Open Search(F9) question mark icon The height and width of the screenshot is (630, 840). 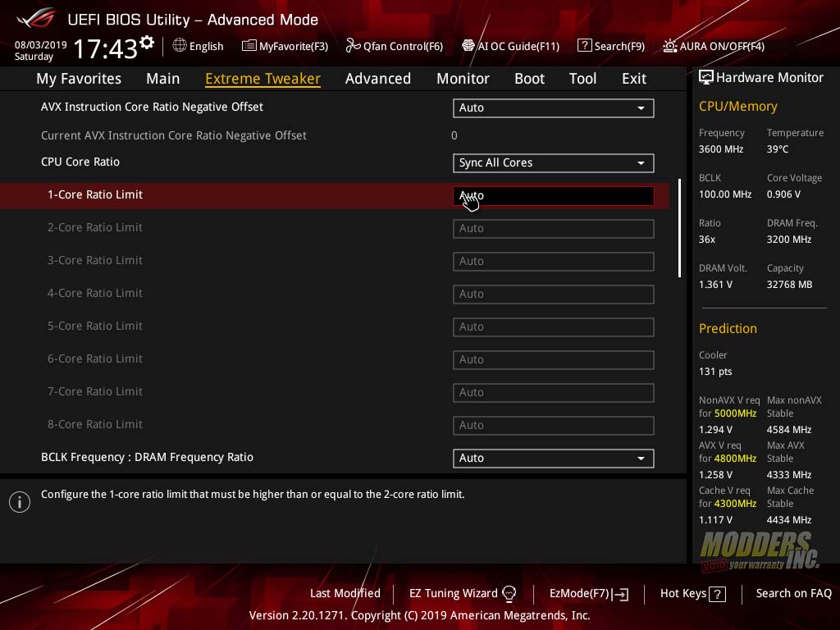coord(584,46)
